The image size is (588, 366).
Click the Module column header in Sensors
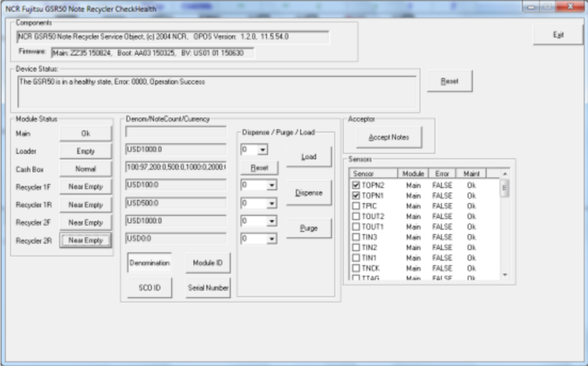(x=413, y=173)
